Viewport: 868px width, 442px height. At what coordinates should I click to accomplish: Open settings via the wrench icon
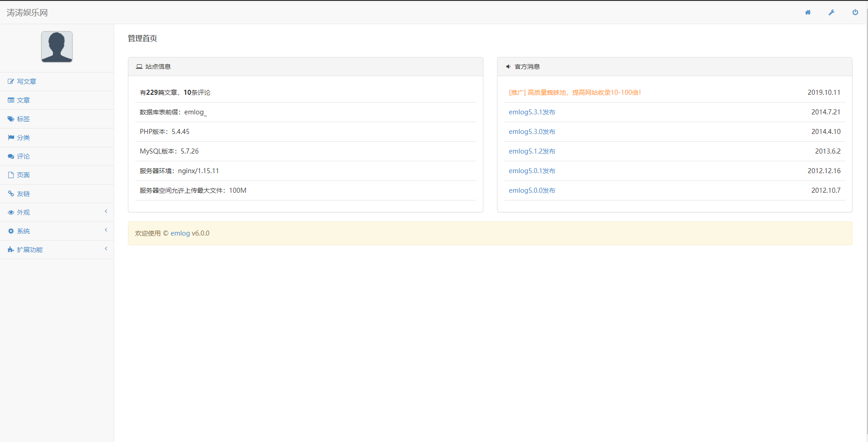831,12
